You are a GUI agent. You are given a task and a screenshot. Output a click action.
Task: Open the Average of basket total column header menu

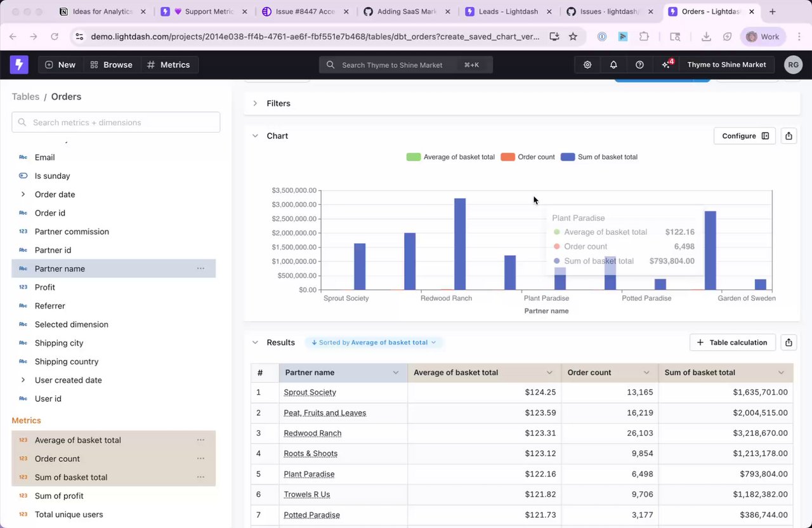coord(549,373)
